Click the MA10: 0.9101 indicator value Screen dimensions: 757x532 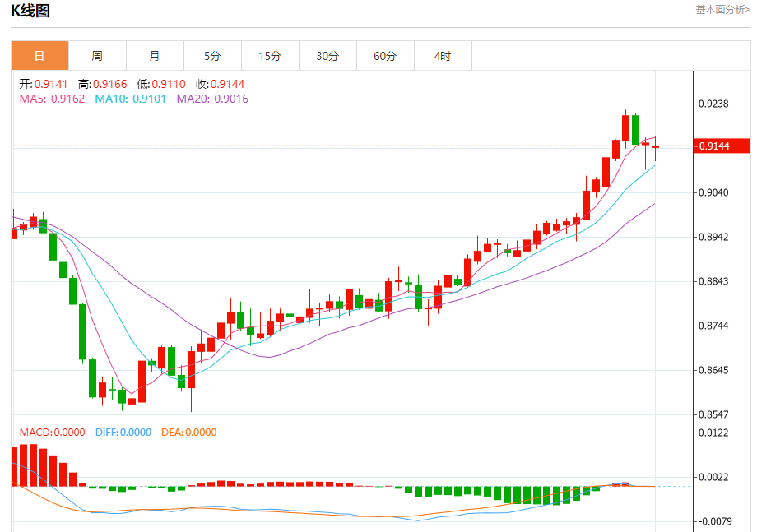point(130,99)
